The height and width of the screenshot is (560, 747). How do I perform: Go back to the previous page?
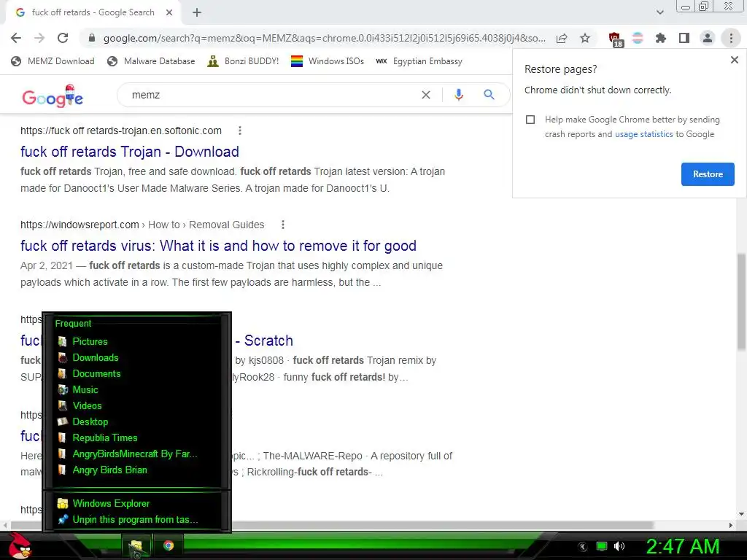(16, 38)
